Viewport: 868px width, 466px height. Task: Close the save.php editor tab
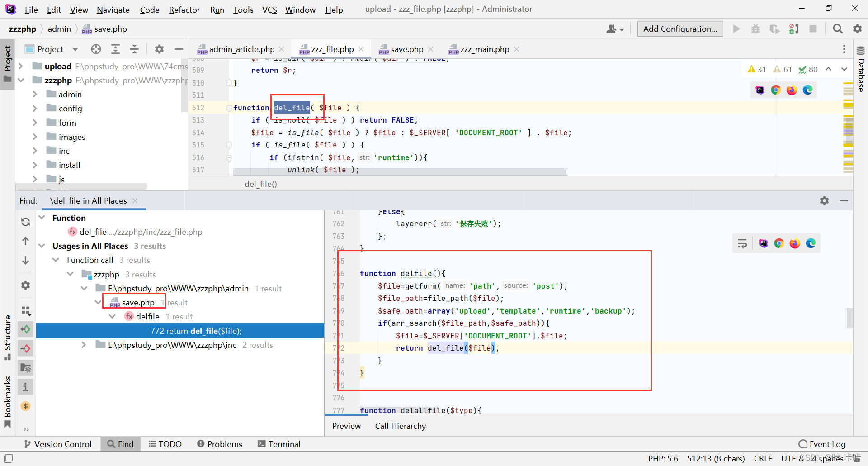[x=430, y=49]
